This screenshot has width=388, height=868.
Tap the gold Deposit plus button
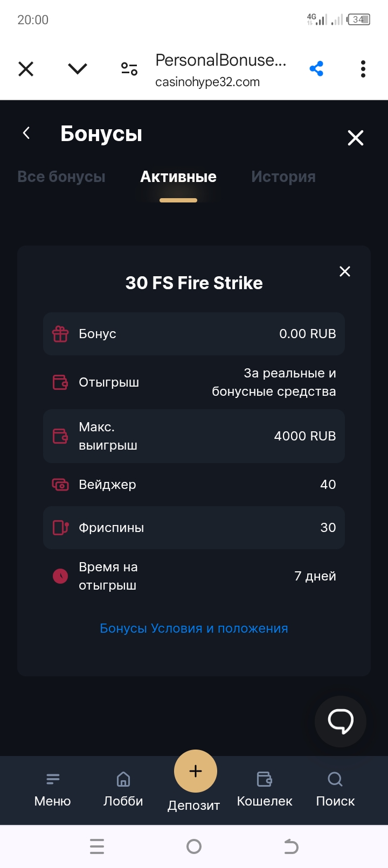click(x=195, y=771)
